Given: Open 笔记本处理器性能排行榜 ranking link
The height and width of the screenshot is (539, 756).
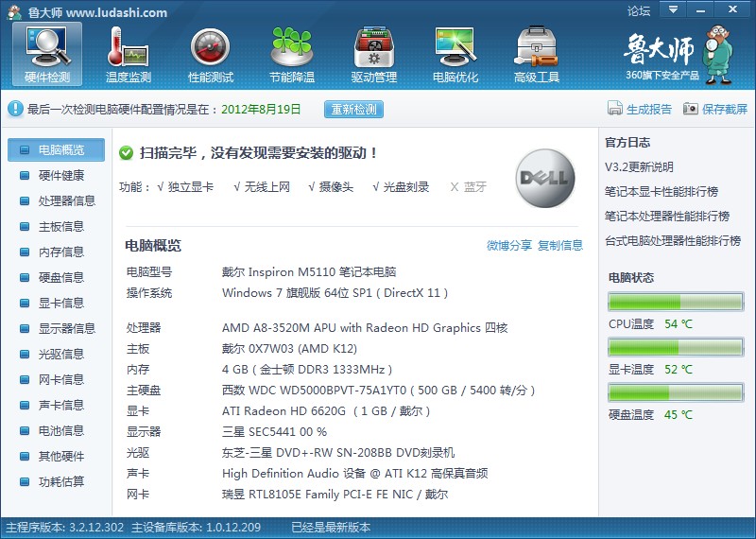Looking at the screenshot, I should 667,217.
